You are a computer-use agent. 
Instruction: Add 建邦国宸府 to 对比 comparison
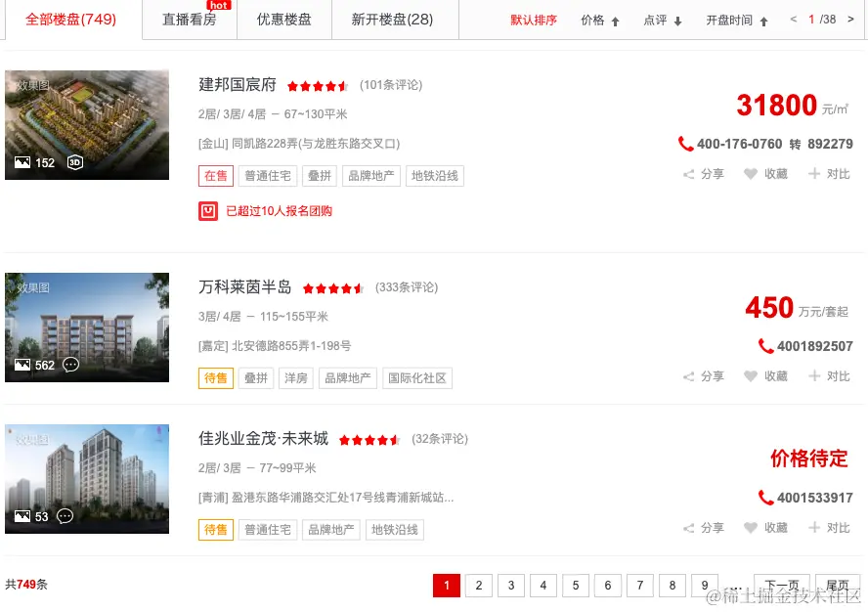pos(829,174)
